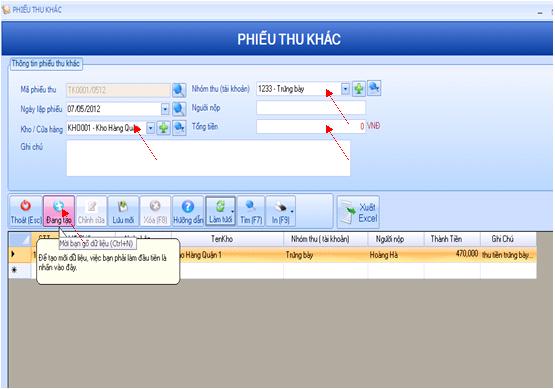Select the row with Hoàng Hà

[x=273, y=254]
